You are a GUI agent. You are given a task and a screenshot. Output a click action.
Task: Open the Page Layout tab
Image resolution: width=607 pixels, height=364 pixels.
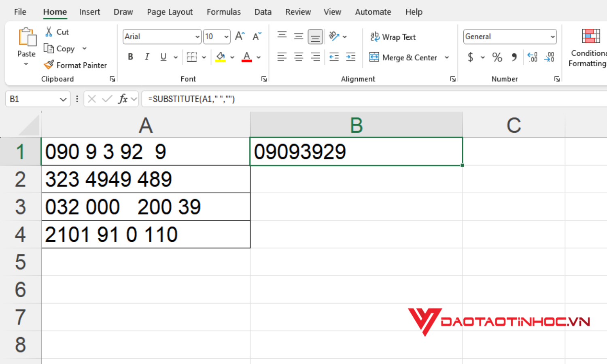click(x=170, y=12)
